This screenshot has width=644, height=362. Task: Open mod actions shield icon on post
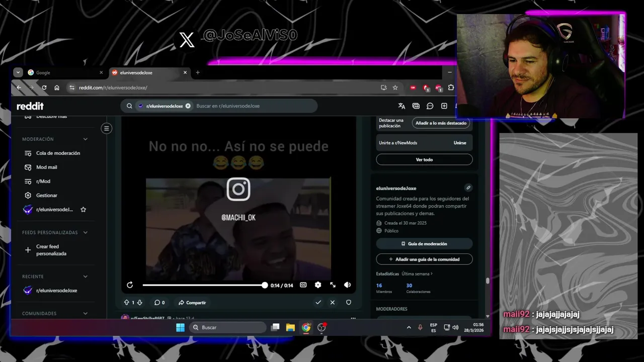(x=348, y=303)
